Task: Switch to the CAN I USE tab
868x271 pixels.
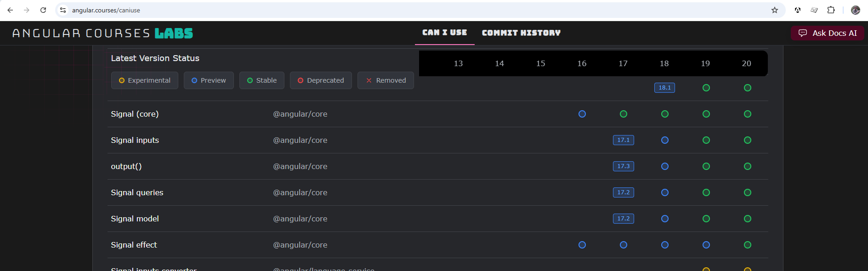Action: coord(444,33)
